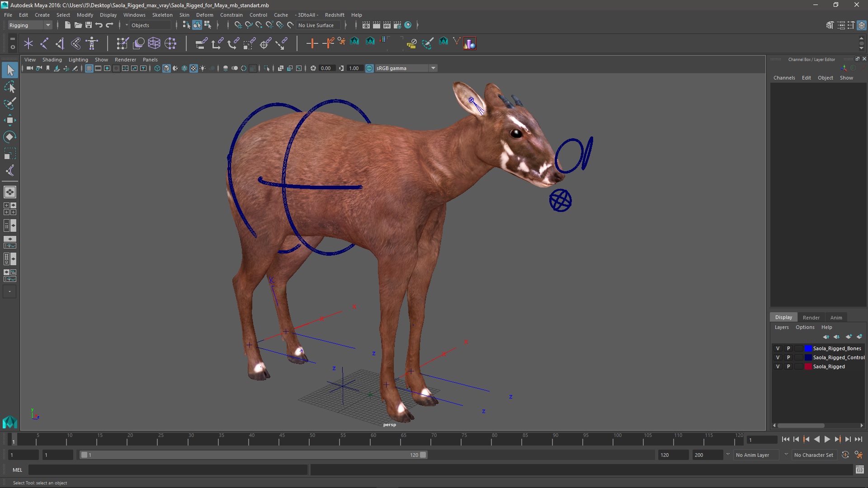Click the Redo arrow icon

coord(109,25)
